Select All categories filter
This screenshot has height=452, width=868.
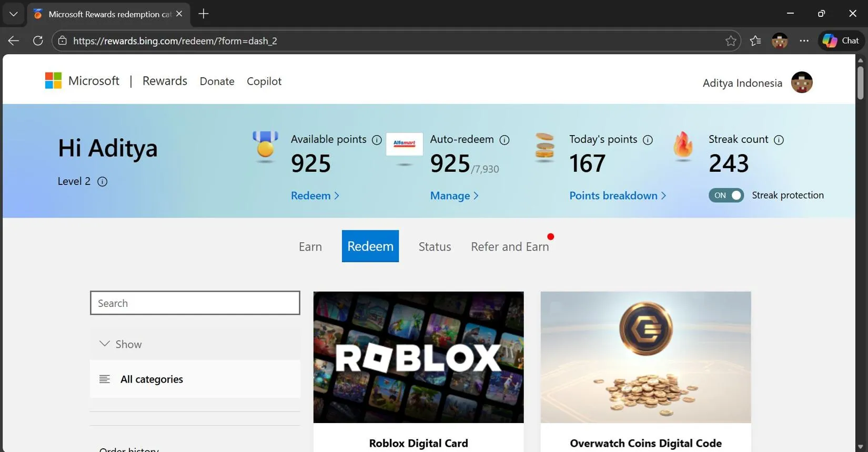195,379
